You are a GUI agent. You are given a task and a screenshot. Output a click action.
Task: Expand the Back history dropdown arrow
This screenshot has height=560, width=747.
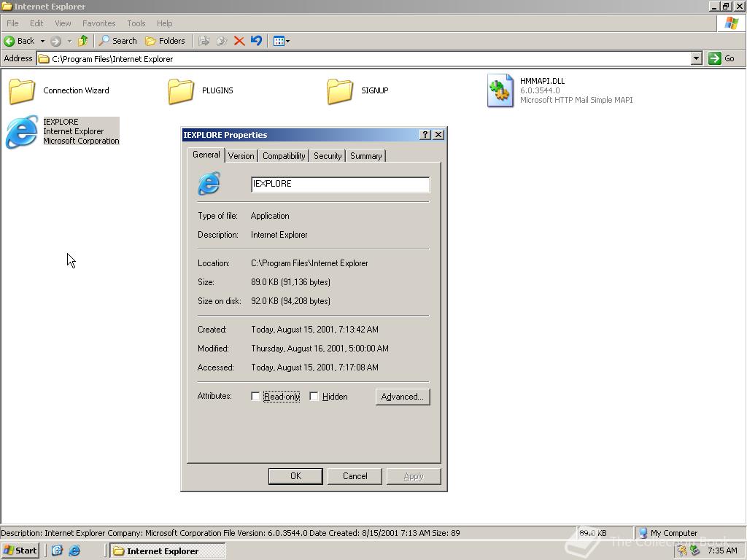click(x=42, y=41)
